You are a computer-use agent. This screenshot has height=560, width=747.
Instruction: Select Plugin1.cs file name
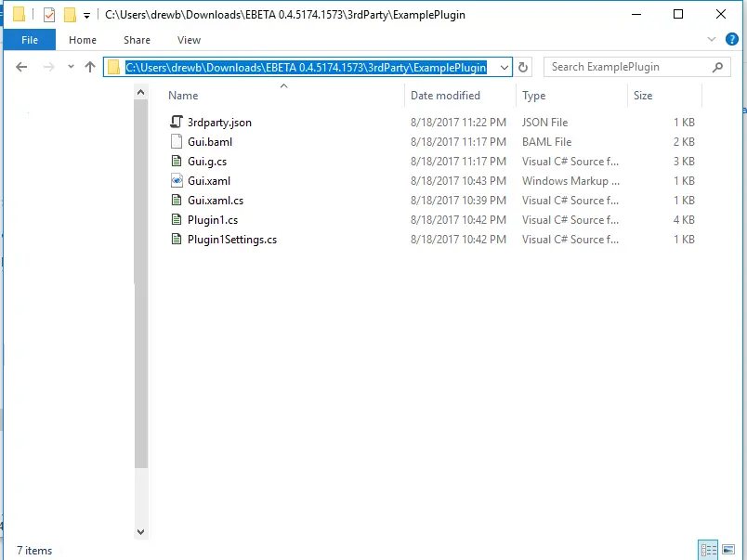click(213, 220)
